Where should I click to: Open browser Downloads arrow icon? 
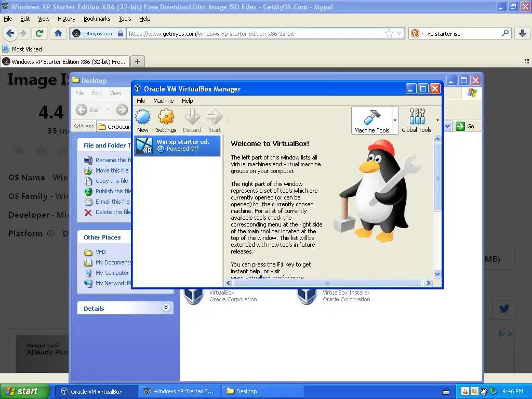coord(523,33)
